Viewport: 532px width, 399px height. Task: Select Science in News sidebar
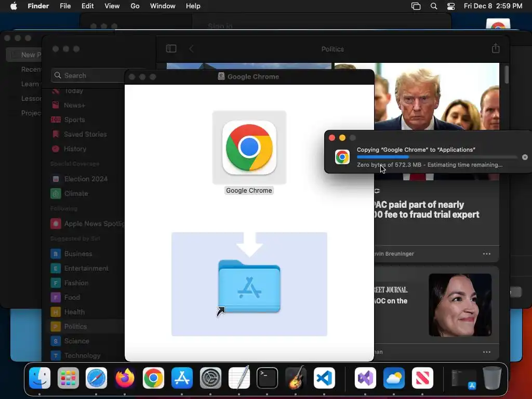[76, 341]
